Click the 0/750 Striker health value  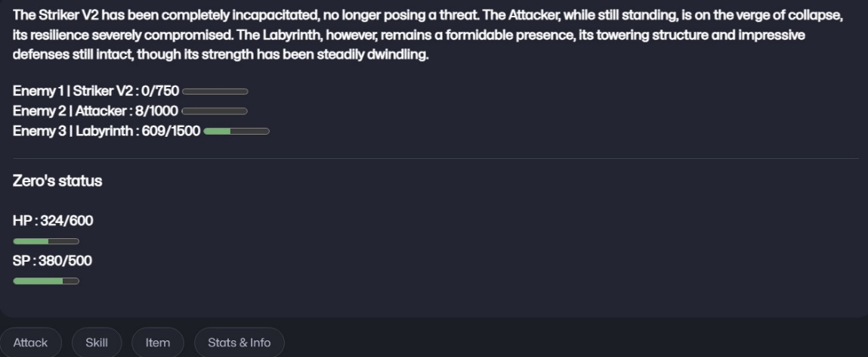click(x=161, y=91)
